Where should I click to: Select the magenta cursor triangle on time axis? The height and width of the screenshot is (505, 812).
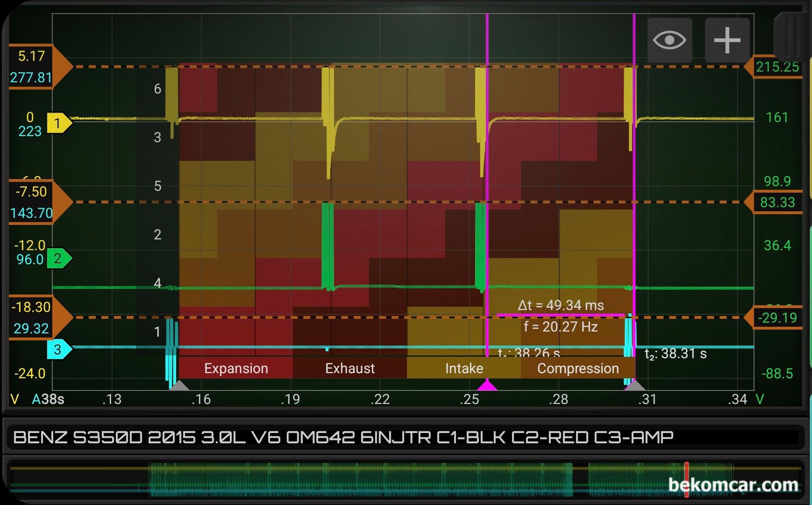point(487,385)
